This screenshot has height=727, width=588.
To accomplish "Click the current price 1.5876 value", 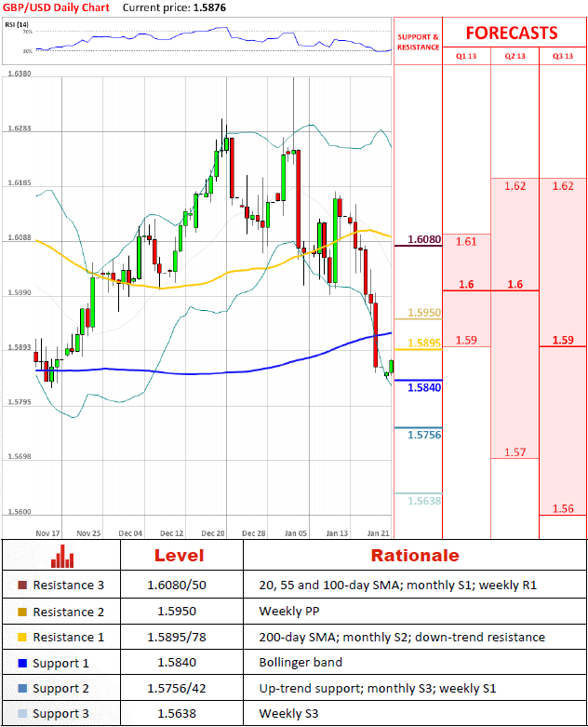I will pos(209,7).
